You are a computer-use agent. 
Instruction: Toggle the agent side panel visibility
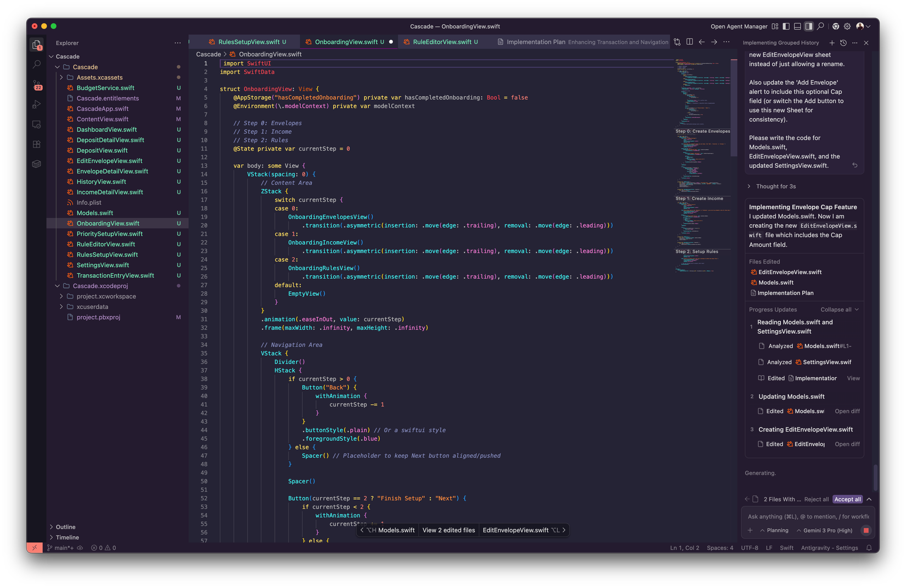(809, 26)
